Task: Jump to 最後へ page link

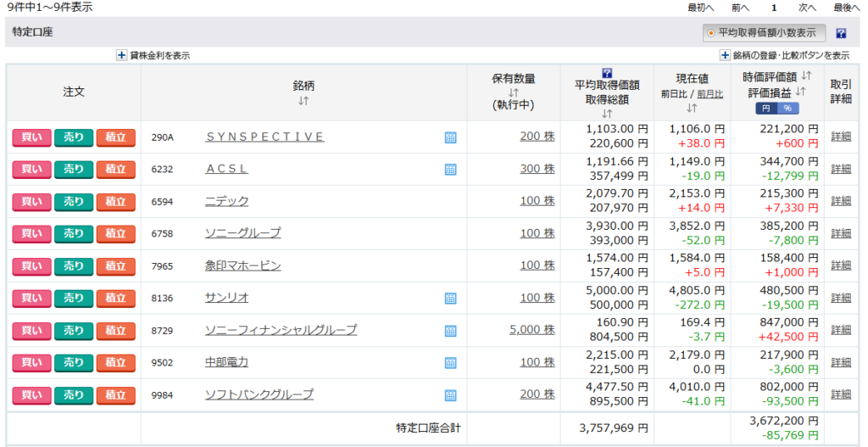Action: tap(847, 7)
